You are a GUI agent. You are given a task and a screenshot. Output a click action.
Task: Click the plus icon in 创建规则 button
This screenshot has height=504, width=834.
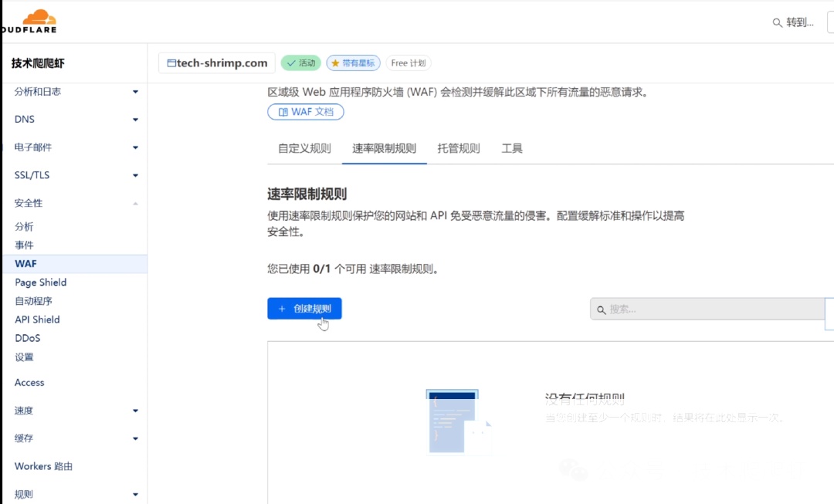pyautogui.click(x=282, y=309)
